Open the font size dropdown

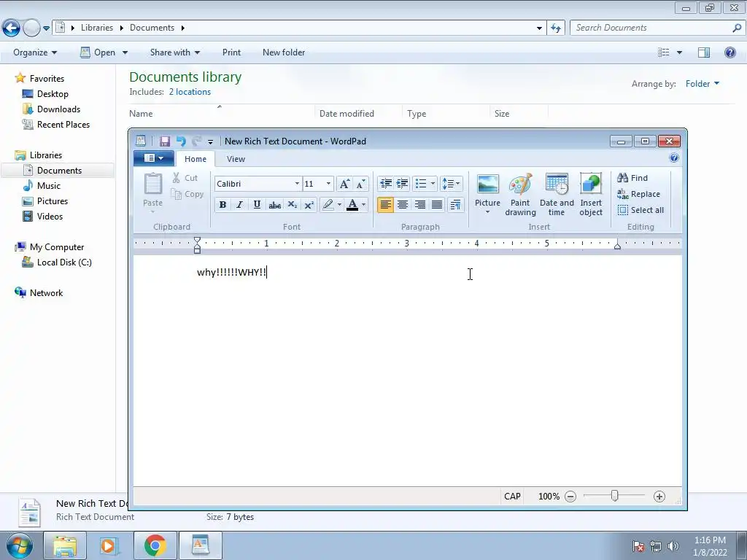click(328, 184)
